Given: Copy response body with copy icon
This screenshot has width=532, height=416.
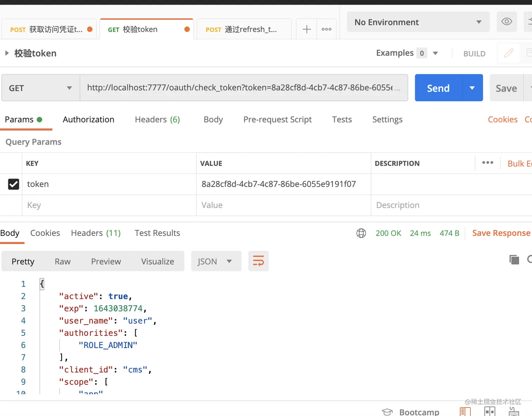Looking at the screenshot, I should click(514, 260).
